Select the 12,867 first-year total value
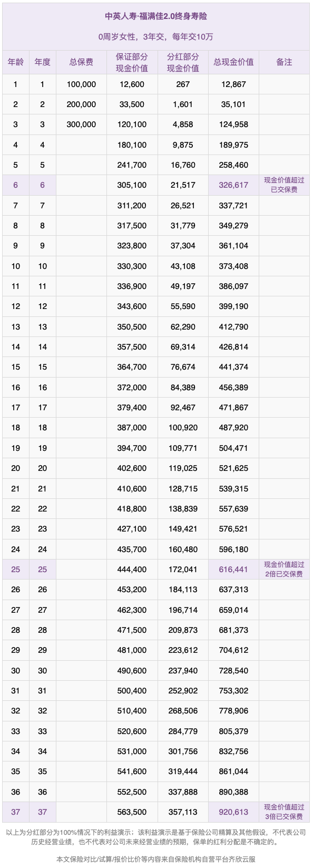Image resolution: width=313 pixels, height=868 pixels. point(233,84)
